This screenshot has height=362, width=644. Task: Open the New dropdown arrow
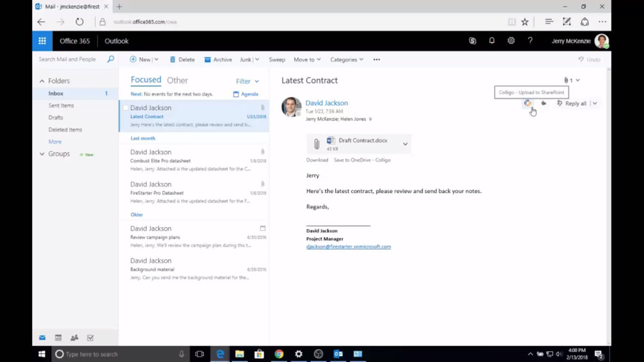(157, 59)
